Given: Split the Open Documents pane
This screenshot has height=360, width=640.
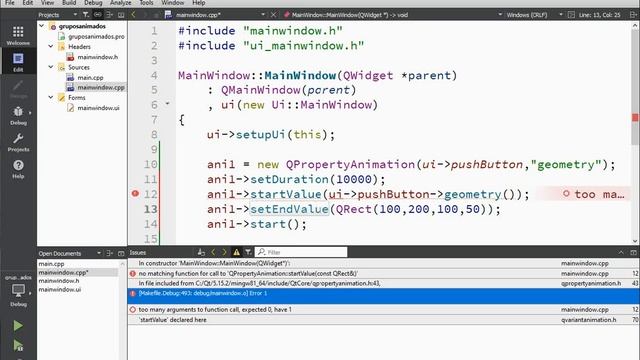Looking at the screenshot, I should pyautogui.click(x=109, y=253).
